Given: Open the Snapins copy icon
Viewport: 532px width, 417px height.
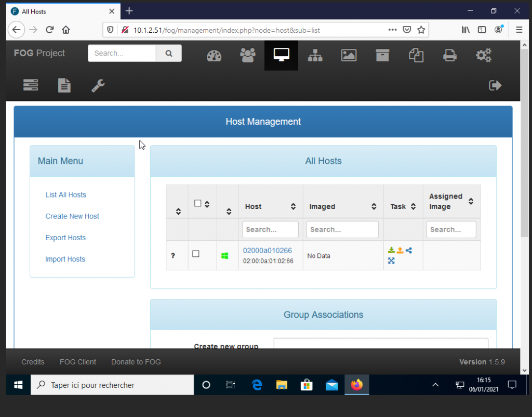Looking at the screenshot, I should click(x=416, y=55).
